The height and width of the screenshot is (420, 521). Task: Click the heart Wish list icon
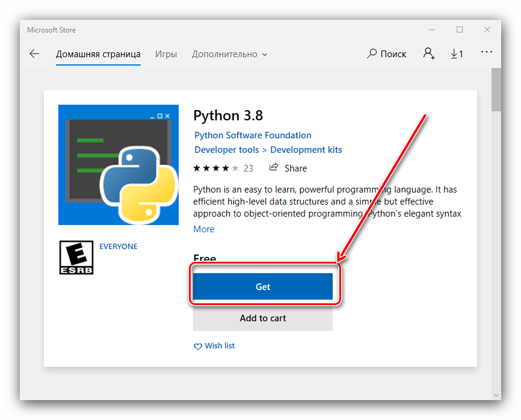tap(198, 346)
